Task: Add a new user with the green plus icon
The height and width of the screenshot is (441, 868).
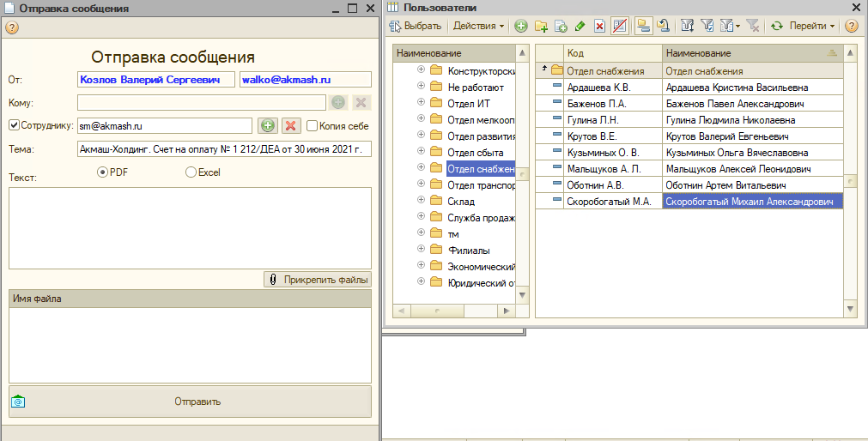Action: coord(520,26)
